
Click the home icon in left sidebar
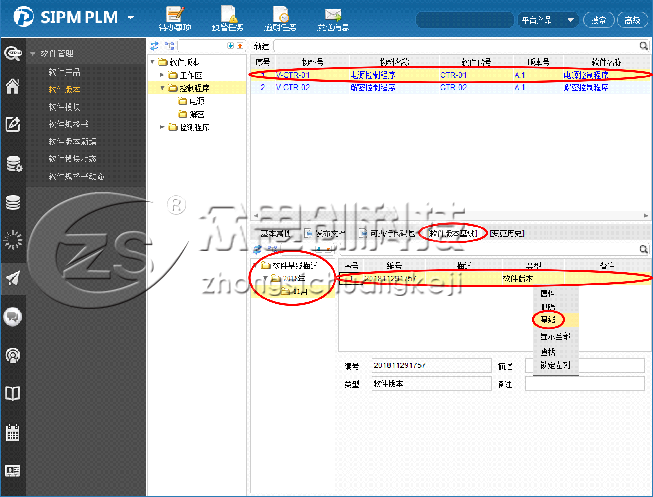13,87
